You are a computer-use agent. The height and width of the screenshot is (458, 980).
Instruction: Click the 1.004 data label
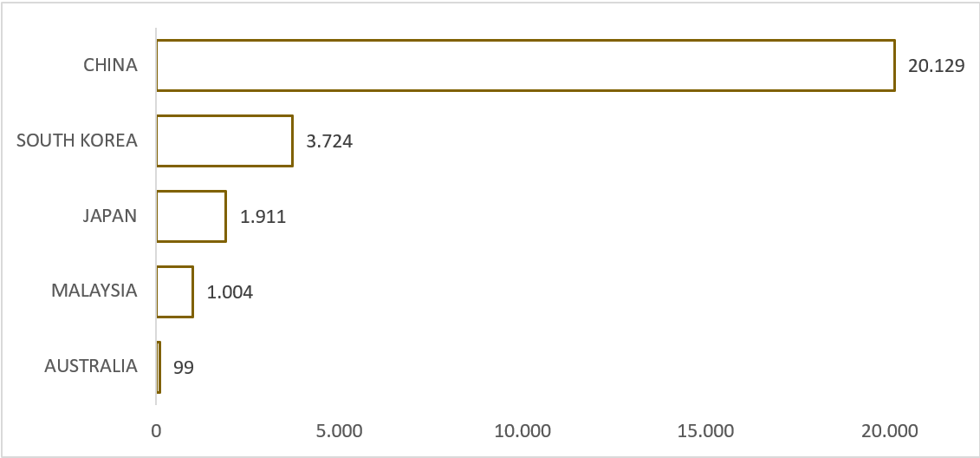[x=230, y=292]
